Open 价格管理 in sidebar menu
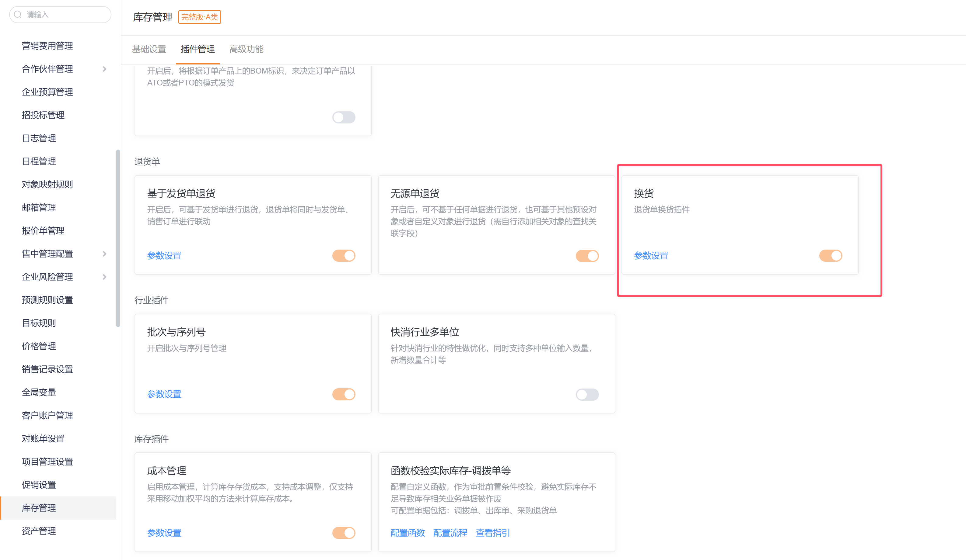Viewport: 966px width, 560px height. (x=39, y=346)
